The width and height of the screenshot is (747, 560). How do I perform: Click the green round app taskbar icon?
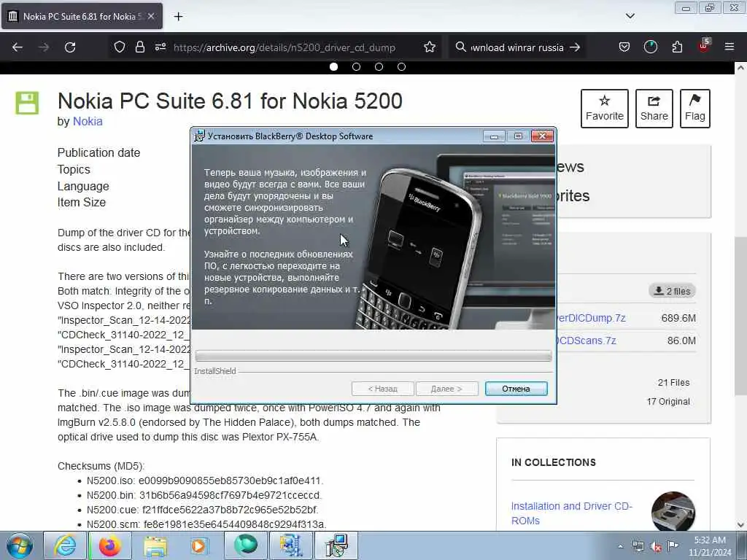[245, 545]
